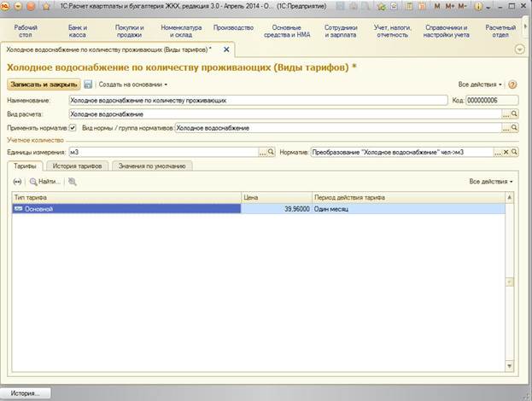Click the Цена column header
Screen dimensions: 532x401
click(x=277, y=197)
